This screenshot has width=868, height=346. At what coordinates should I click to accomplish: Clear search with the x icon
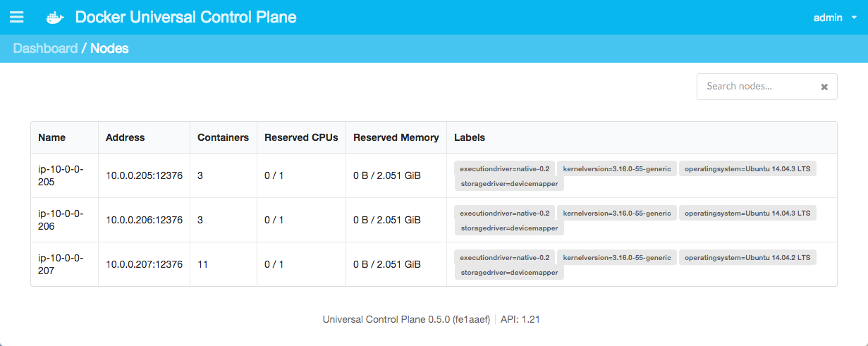pos(824,87)
